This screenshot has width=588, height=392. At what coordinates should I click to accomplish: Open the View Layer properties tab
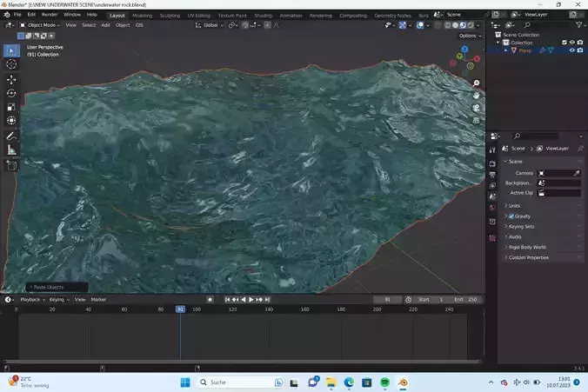(492, 185)
